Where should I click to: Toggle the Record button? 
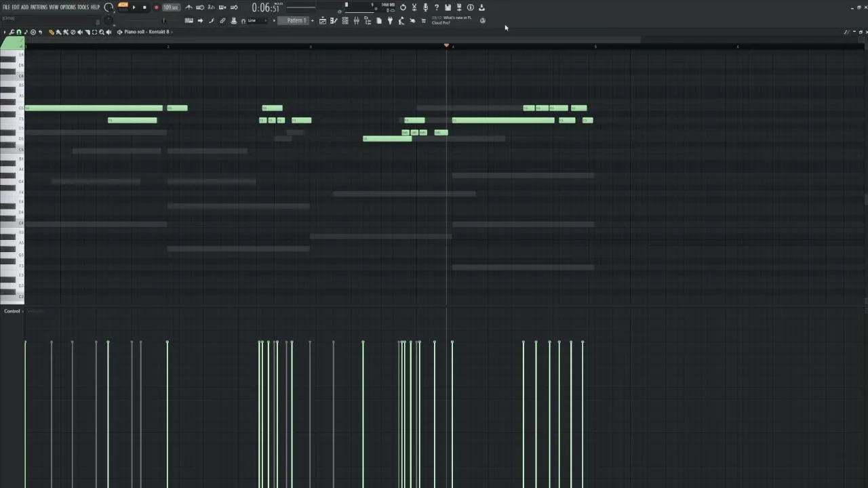tap(157, 7)
